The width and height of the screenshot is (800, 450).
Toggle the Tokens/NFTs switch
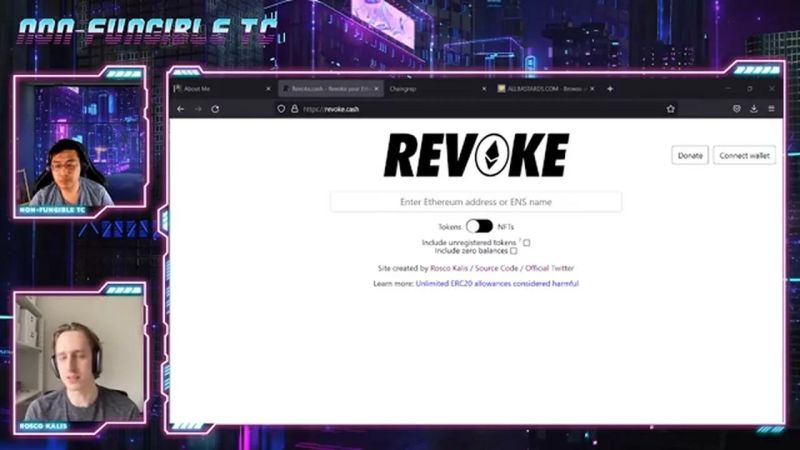pos(479,226)
